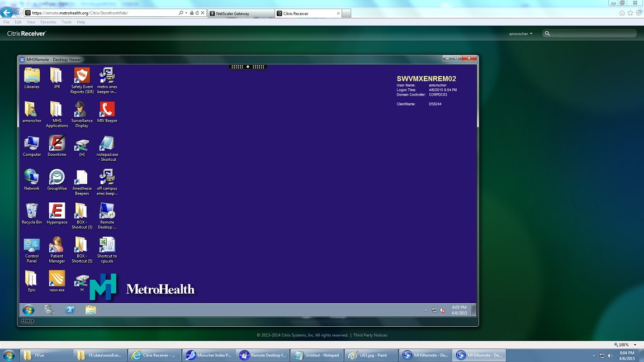Image resolution: width=644 pixels, height=362 pixels.
Task: Open Morscher Index taskbar item
Action: (x=209, y=355)
